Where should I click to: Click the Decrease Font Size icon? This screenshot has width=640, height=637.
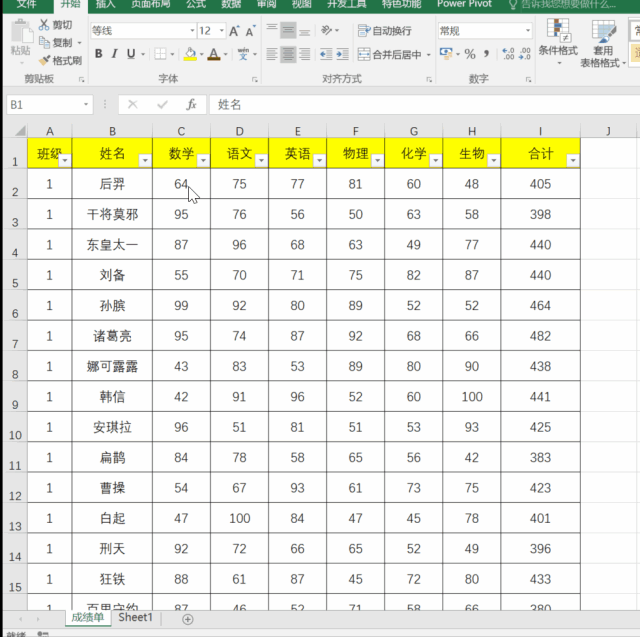click(250, 31)
